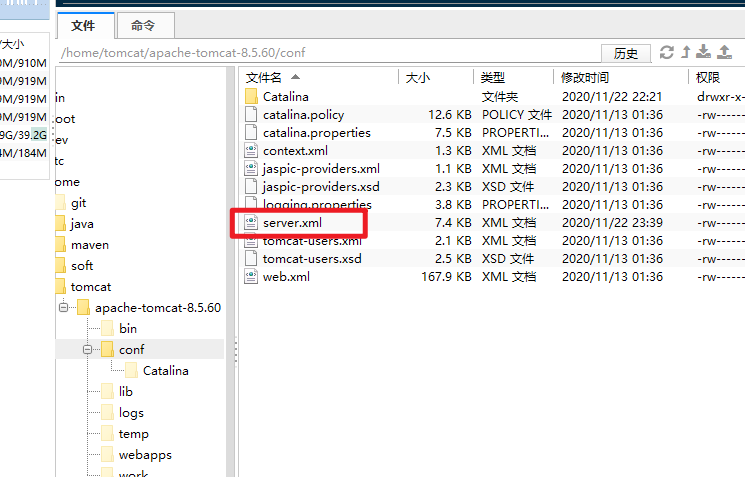Click the POLICY 文件 type cell
The width and height of the screenshot is (745, 477).
[x=517, y=115]
